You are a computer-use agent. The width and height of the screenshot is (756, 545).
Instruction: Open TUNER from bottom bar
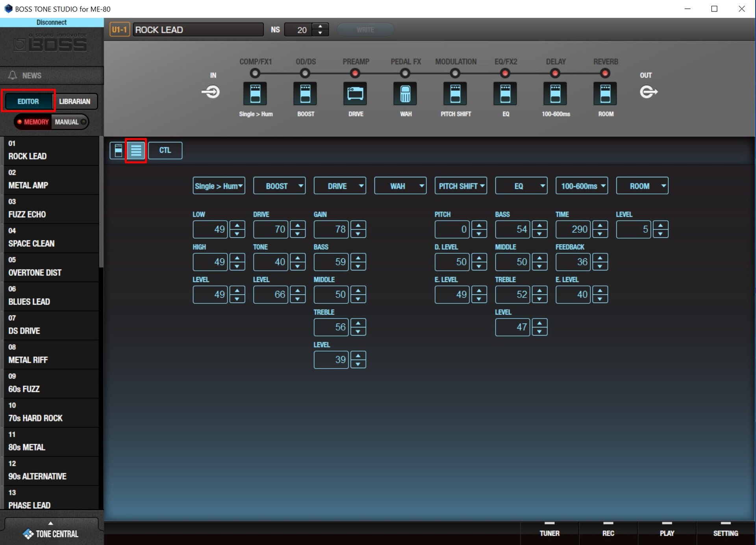549,532
